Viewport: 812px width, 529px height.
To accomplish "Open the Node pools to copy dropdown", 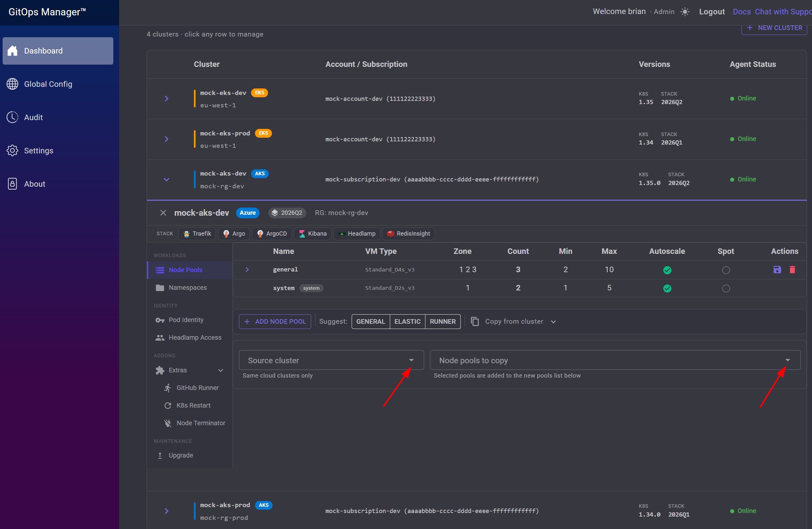I will pyautogui.click(x=615, y=360).
